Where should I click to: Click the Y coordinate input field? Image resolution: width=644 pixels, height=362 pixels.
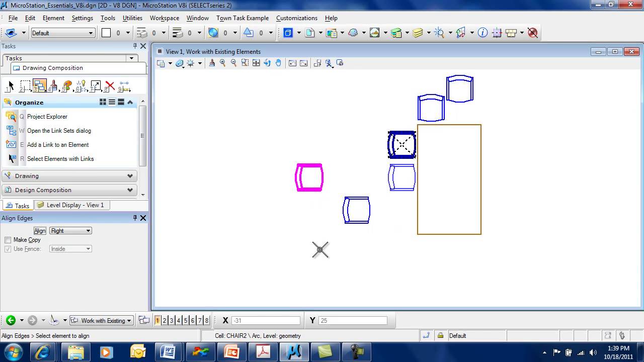click(x=353, y=320)
